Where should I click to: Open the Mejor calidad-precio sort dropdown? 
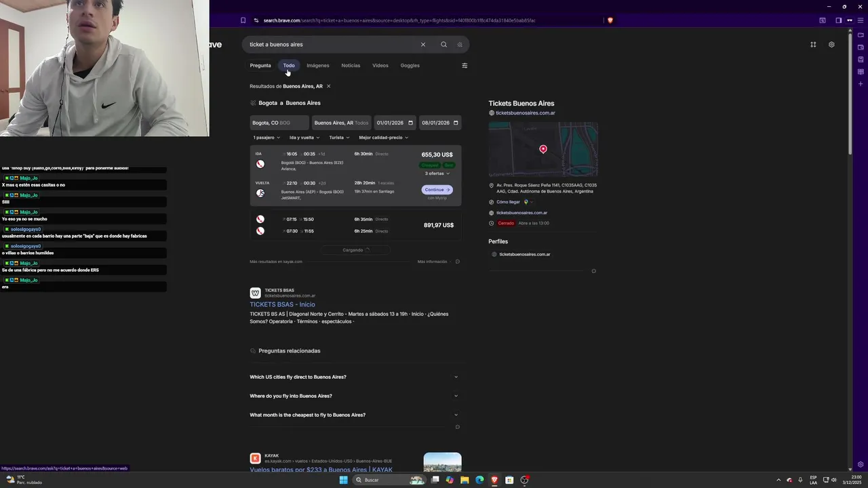383,138
